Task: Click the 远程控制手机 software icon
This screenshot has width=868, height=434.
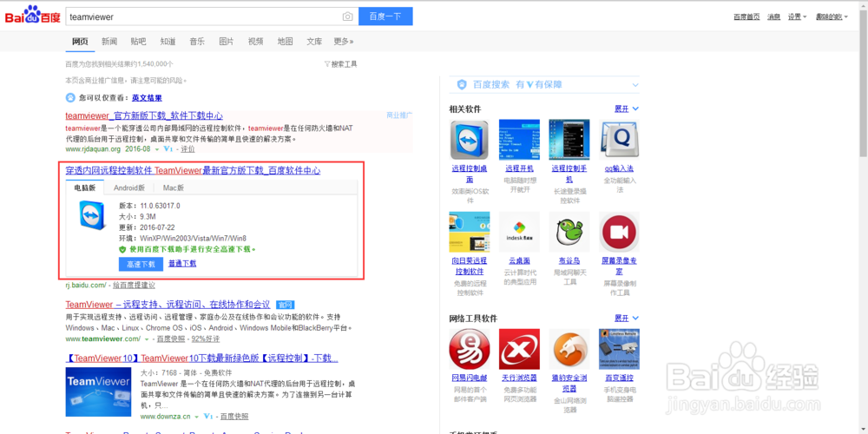Action: 569,140
